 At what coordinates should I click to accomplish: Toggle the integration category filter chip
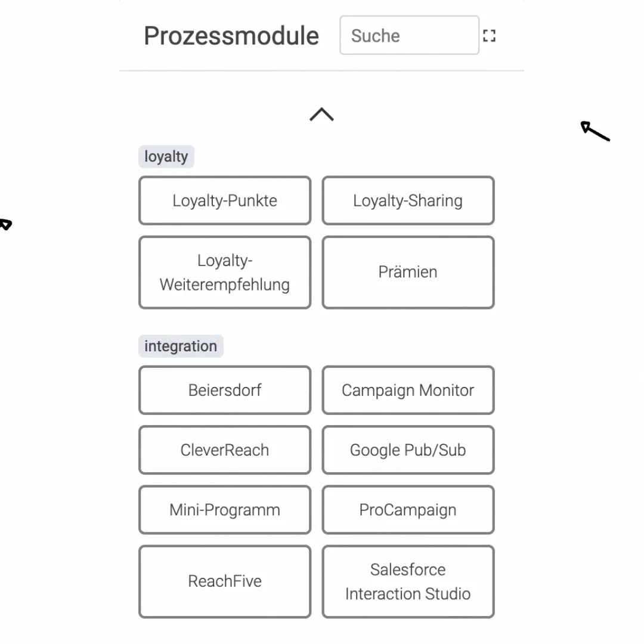click(181, 346)
